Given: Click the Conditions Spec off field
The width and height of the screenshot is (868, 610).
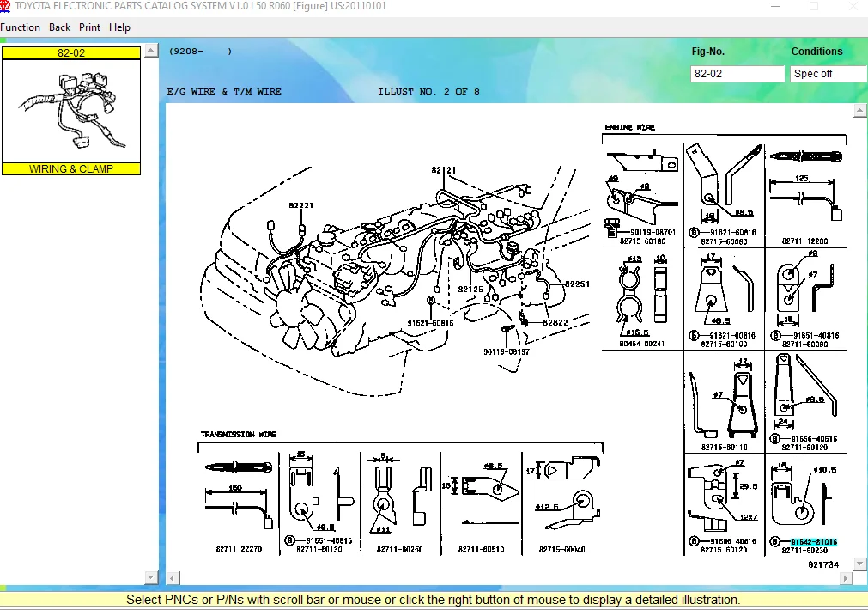Looking at the screenshot, I should coord(829,74).
